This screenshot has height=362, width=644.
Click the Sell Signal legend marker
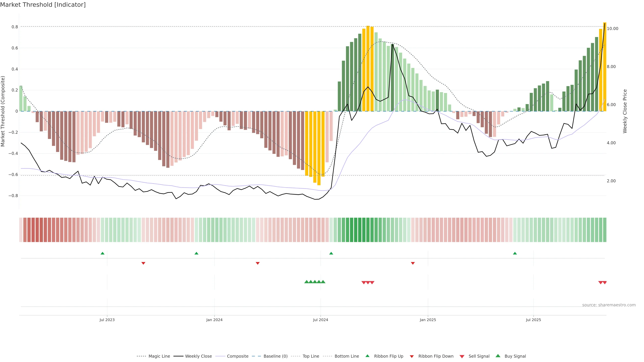(462, 356)
